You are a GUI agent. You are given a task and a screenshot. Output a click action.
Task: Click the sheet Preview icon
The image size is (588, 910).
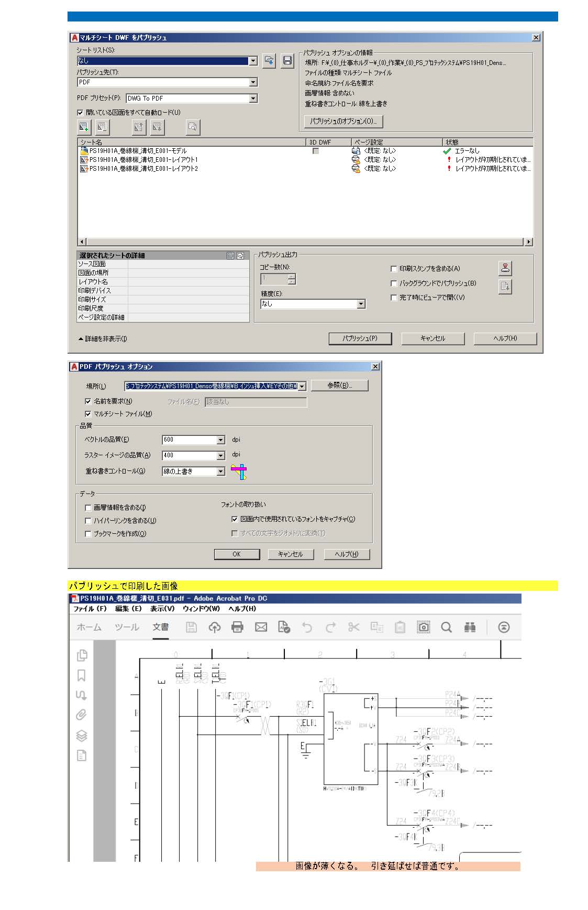click(x=193, y=127)
